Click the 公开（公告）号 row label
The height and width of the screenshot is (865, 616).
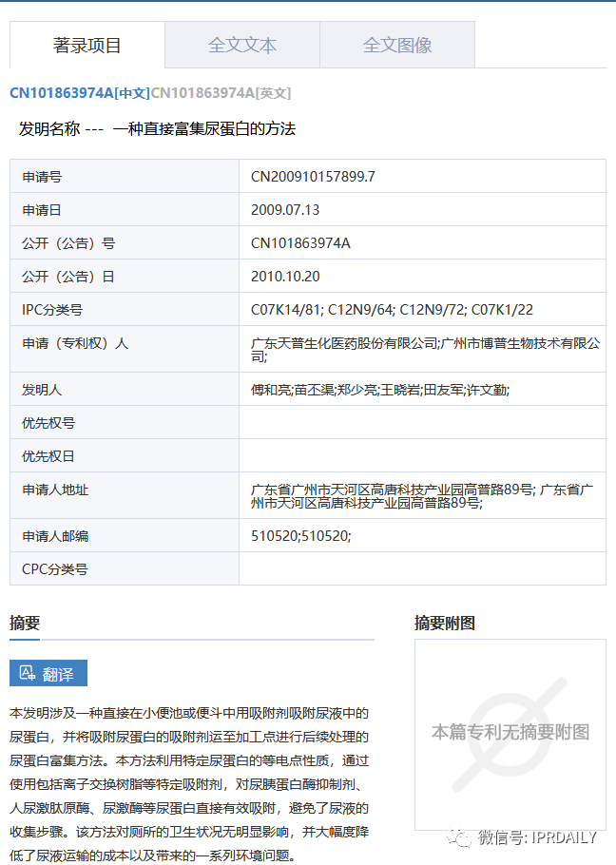[68, 243]
